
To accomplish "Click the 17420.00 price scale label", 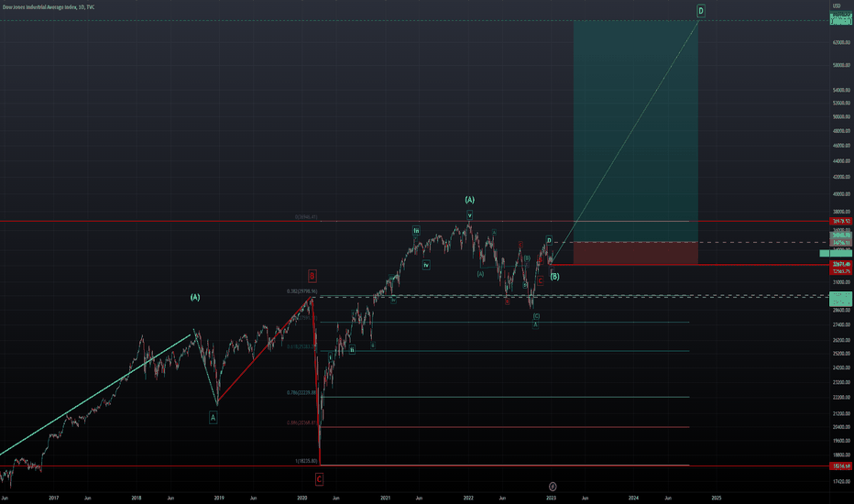I will coord(841,482).
